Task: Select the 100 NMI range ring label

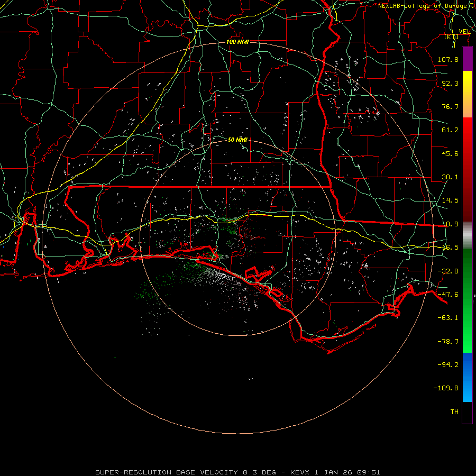Action: click(x=237, y=42)
